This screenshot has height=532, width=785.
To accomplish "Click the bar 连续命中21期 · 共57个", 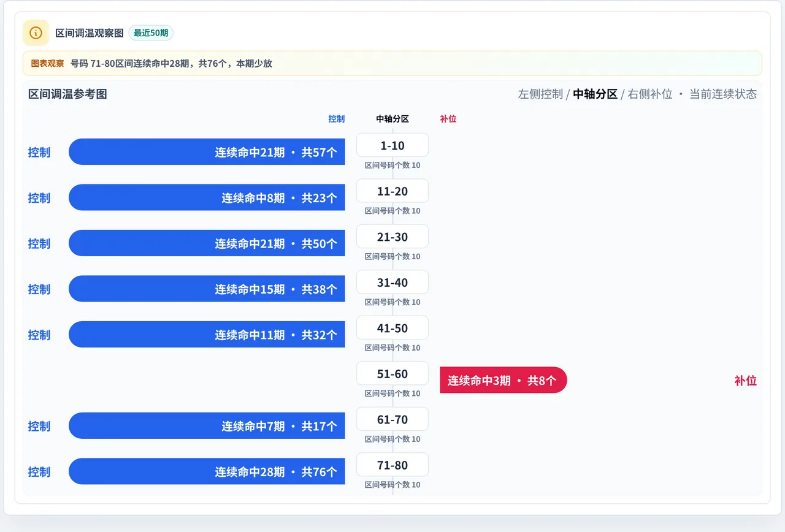I will 207,152.
